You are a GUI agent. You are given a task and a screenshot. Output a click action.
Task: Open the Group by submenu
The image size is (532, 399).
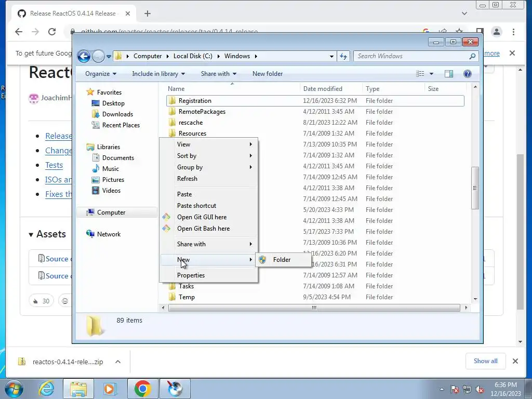point(209,167)
